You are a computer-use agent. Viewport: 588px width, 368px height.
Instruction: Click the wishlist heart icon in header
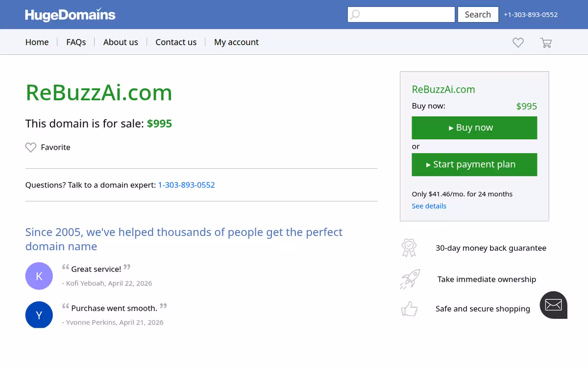pyautogui.click(x=518, y=43)
